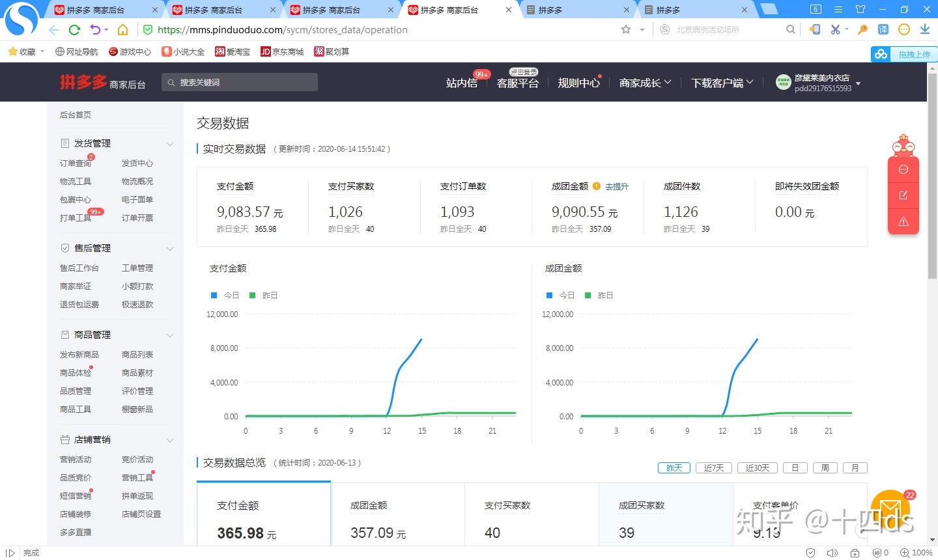Viewport: 938px width, 560px height.
Task: Open the 商家成长 dropdown
Action: point(645,83)
